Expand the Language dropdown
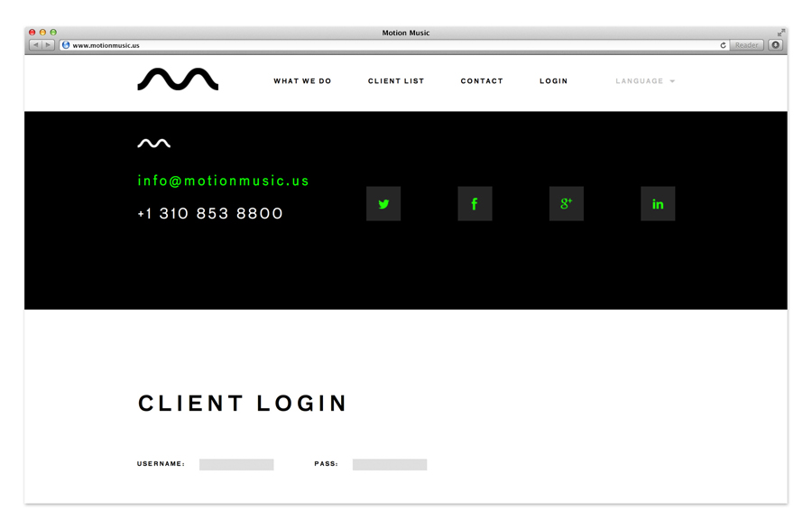812x530 pixels. (x=645, y=81)
